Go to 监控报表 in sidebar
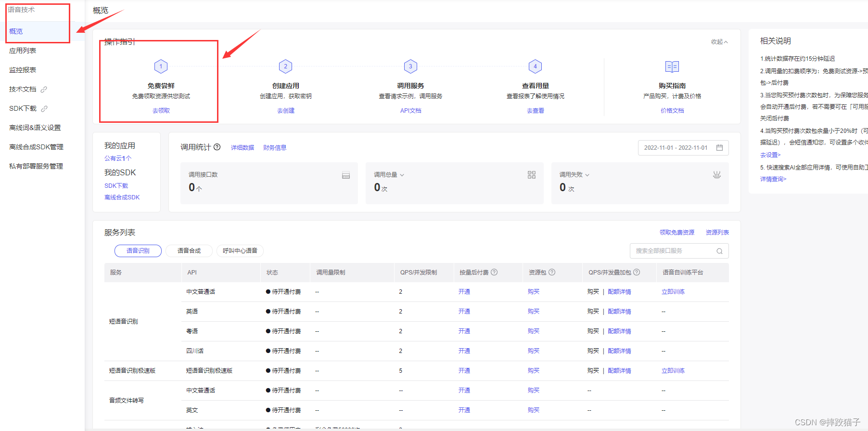Image resolution: width=868 pixels, height=431 pixels. (x=23, y=70)
